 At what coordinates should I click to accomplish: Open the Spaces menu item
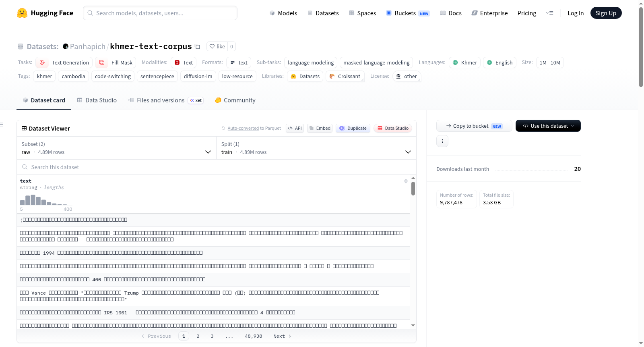pyautogui.click(x=363, y=13)
